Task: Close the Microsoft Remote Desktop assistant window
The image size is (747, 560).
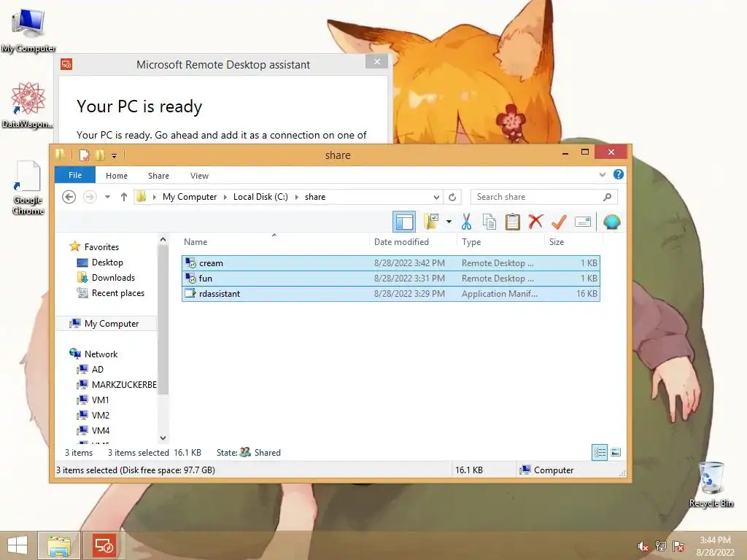Action: (377, 62)
